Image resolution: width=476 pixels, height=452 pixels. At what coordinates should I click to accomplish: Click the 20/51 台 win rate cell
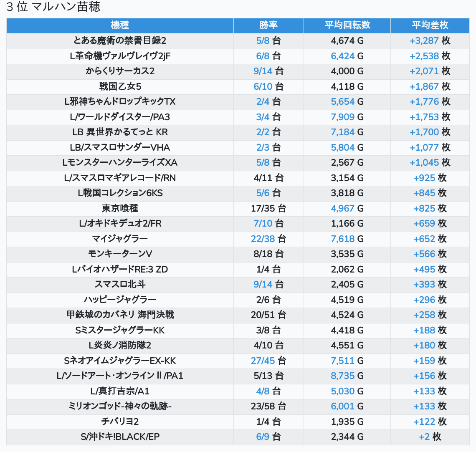(268, 315)
